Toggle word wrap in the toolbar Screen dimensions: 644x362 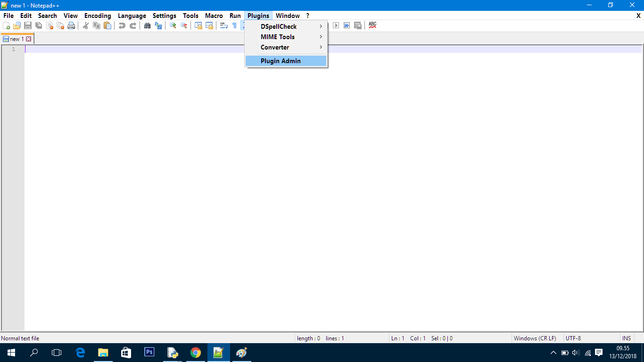pyautogui.click(x=224, y=25)
